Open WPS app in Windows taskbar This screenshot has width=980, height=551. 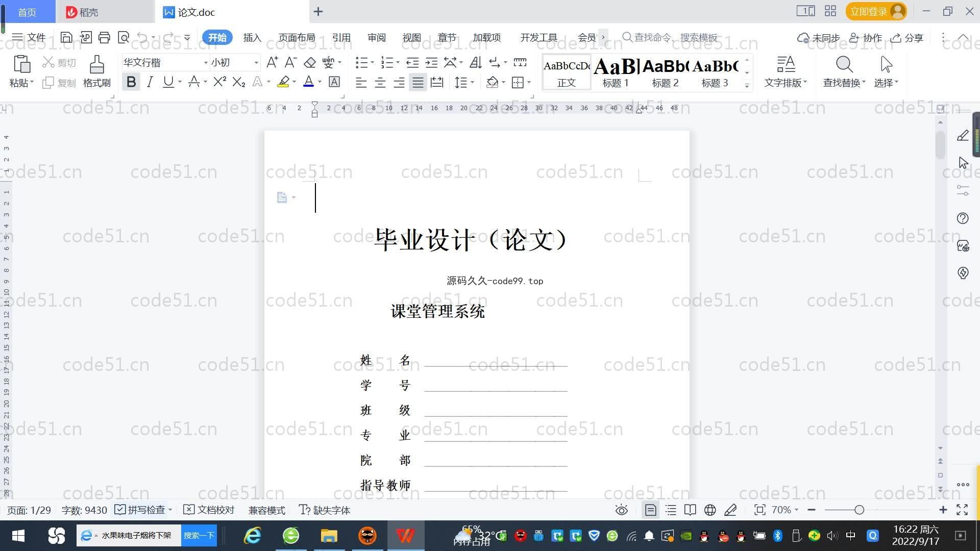point(406,535)
